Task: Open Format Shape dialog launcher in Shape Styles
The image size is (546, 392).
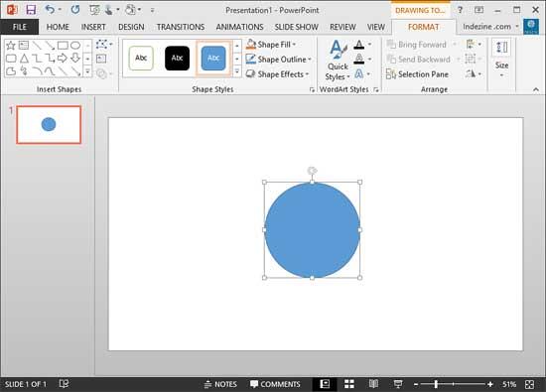Action: click(312, 90)
